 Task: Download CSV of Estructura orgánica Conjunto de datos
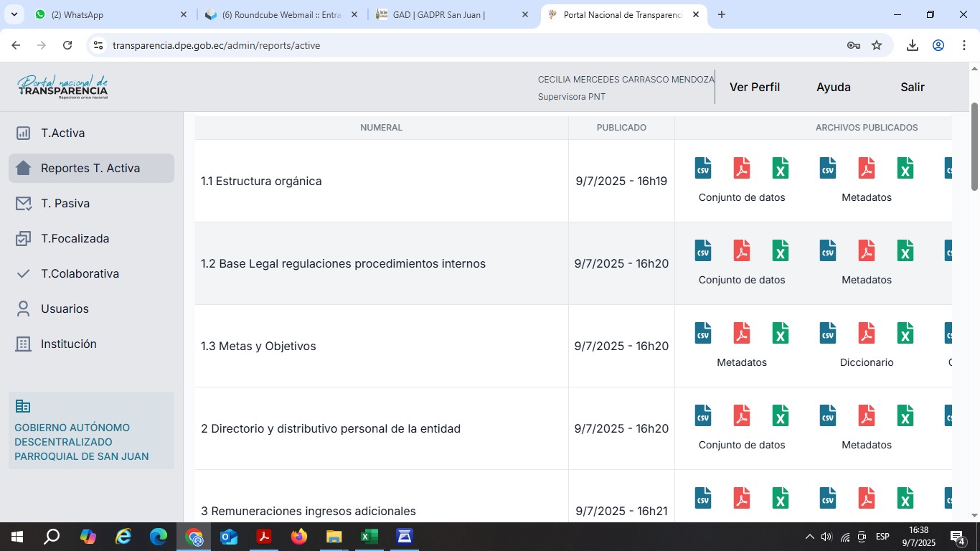[703, 168]
